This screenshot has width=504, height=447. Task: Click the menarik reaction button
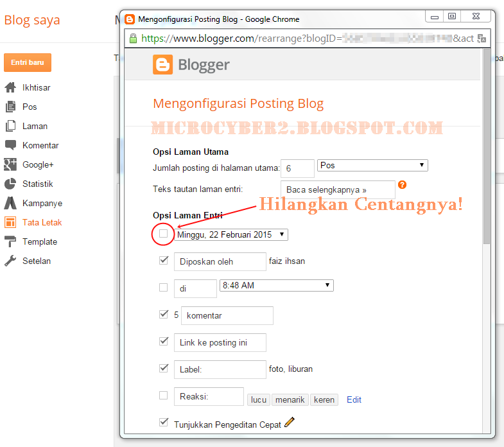coord(290,399)
